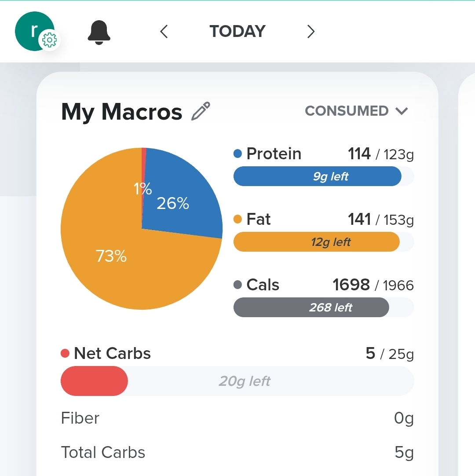Tap the My Macros heading
The height and width of the screenshot is (476, 475).
(x=121, y=112)
